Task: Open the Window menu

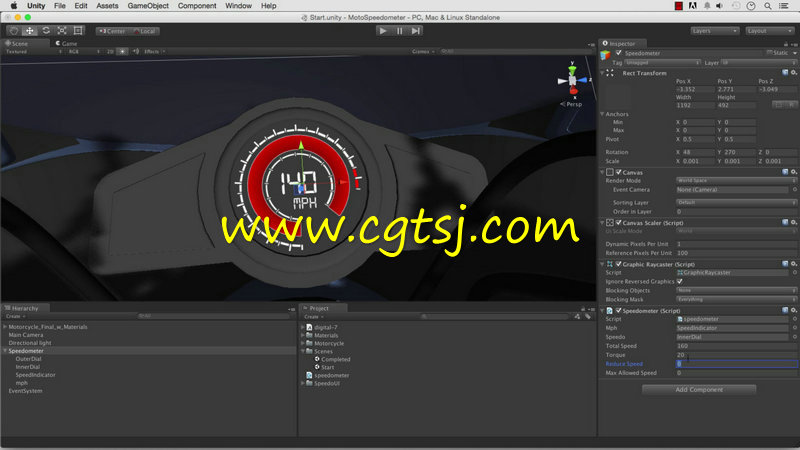Action: pyautogui.click(x=238, y=6)
